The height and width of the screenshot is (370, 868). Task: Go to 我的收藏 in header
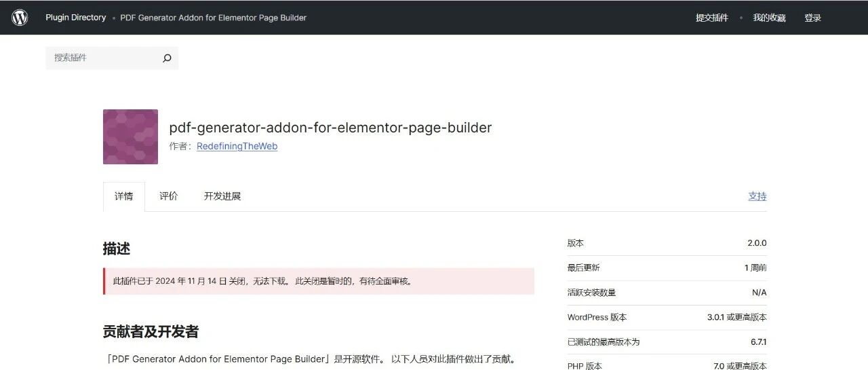pos(769,18)
